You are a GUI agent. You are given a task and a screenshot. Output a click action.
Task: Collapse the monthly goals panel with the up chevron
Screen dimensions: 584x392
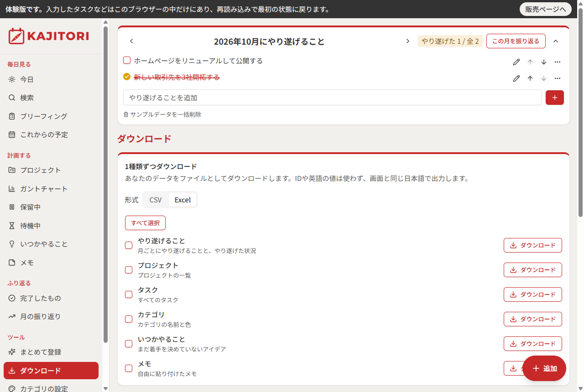click(556, 41)
